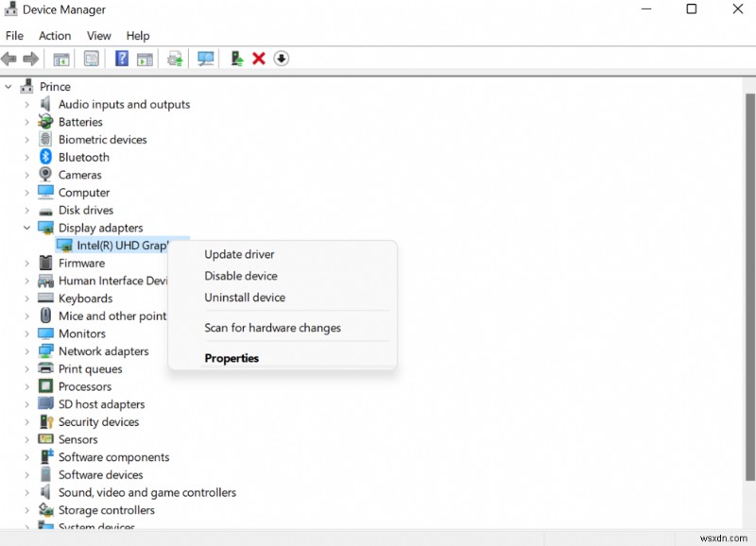The image size is (756, 546).
Task: Click the Batteries category icon
Action: pos(45,122)
